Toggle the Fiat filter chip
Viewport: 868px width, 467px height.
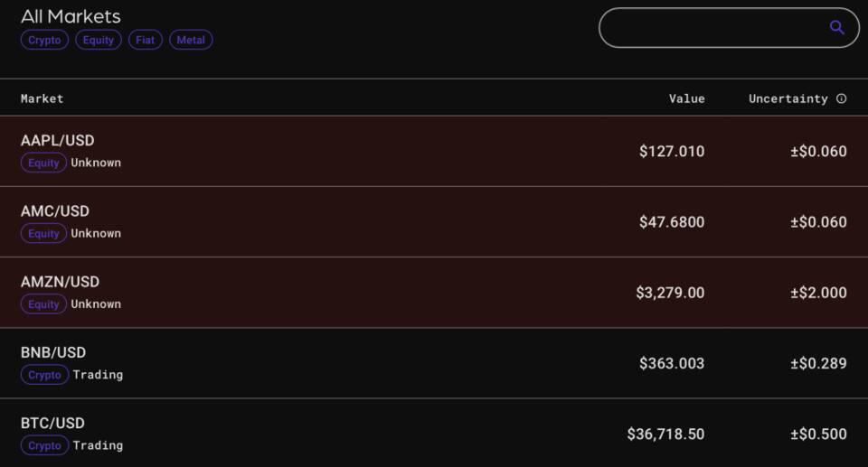(x=146, y=40)
